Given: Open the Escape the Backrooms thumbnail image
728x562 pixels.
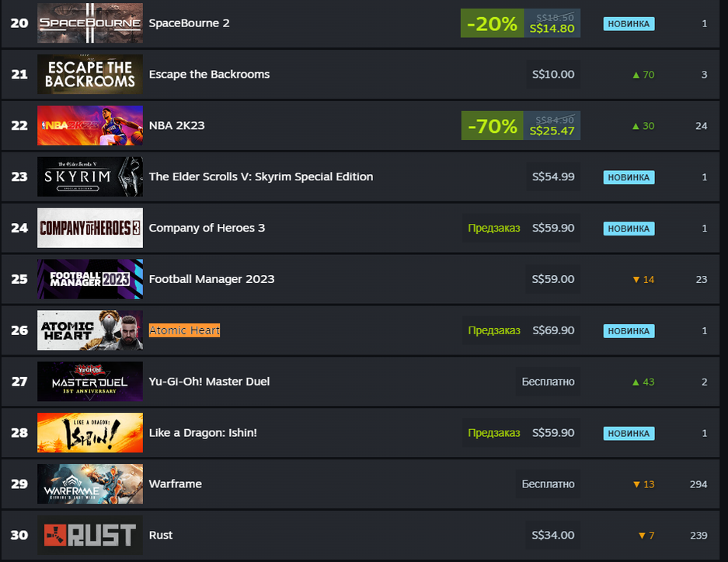Looking at the screenshot, I should click(90, 75).
